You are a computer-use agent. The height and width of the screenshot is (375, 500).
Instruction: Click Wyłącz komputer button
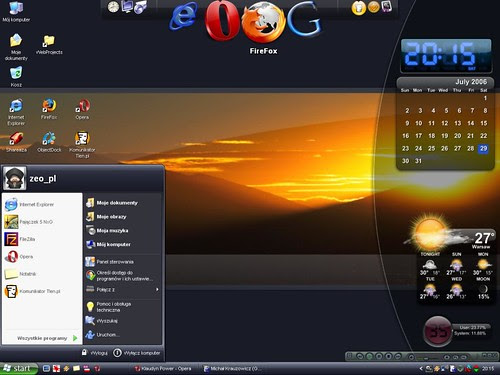137,353
